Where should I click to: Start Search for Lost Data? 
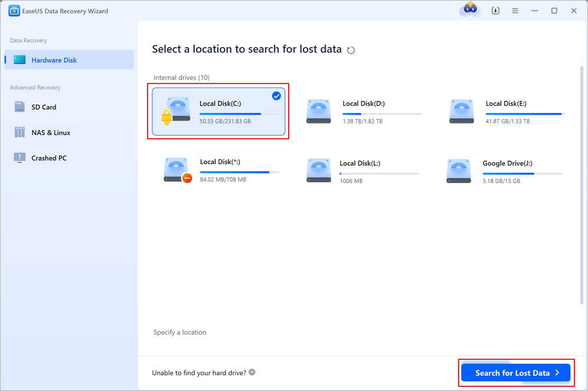coord(516,373)
